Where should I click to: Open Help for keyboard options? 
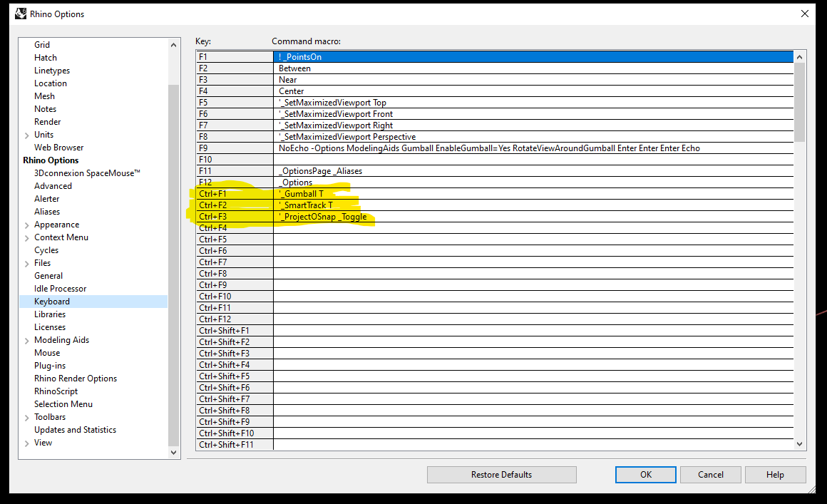(x=776, y=475)
